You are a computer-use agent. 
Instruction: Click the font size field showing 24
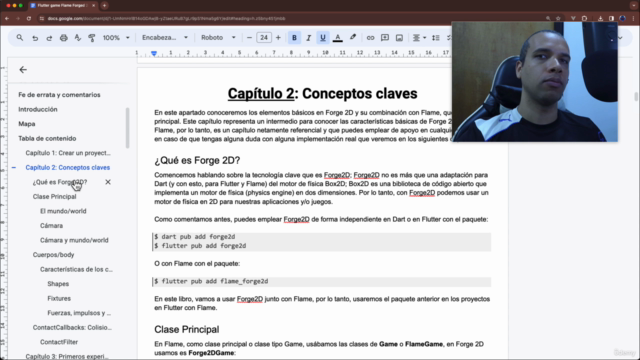tap(264, 38)
